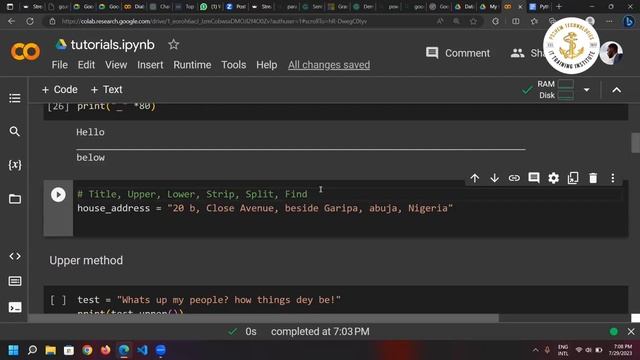
Task: Add page to browser favorites star
Action: click(x=473, y=21)
